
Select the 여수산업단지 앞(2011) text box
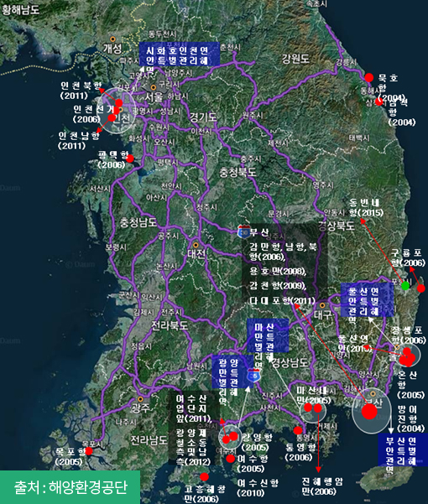coord(194,408)
